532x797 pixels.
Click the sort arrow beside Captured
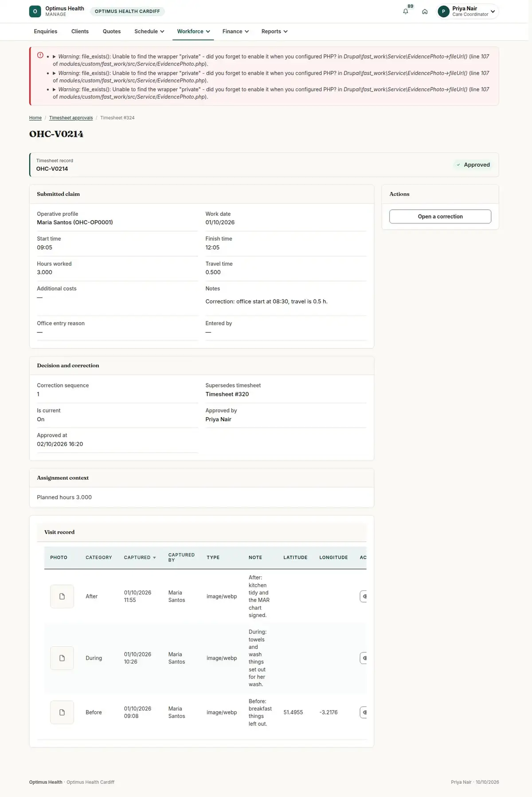coord(154,558)
